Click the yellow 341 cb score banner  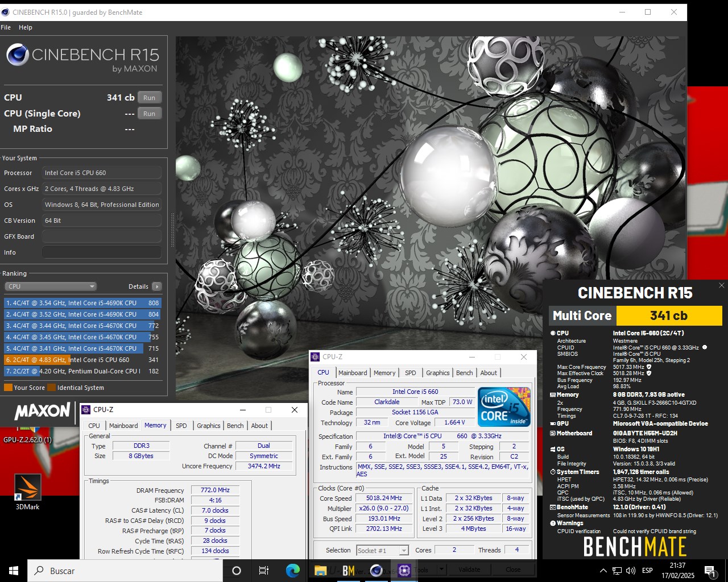pos(669,315)
